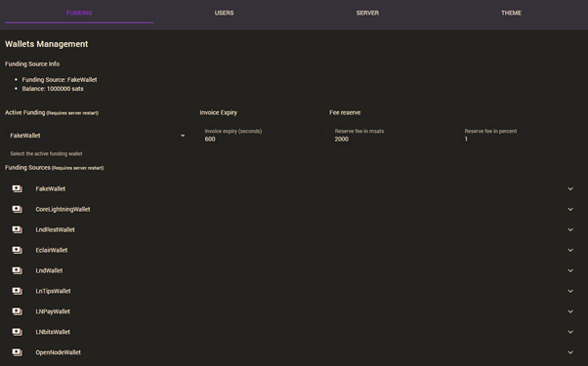Select the LndRestWallet label
This screenshot has width=588, height=366.
55,229
